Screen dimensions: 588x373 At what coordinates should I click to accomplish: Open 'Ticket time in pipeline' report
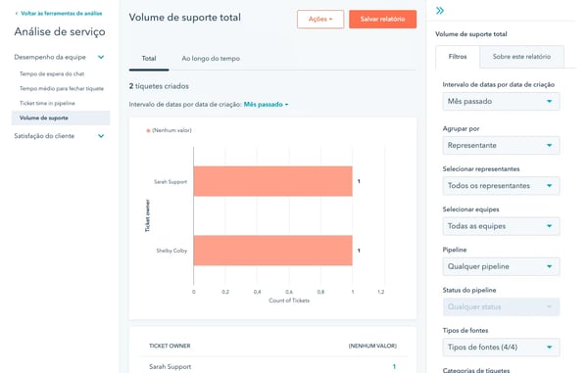47,104
